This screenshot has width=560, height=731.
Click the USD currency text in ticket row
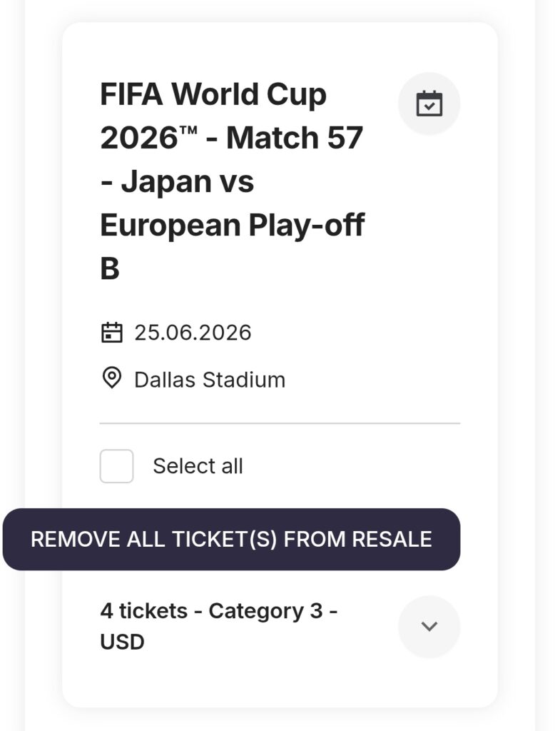(122, 642)
